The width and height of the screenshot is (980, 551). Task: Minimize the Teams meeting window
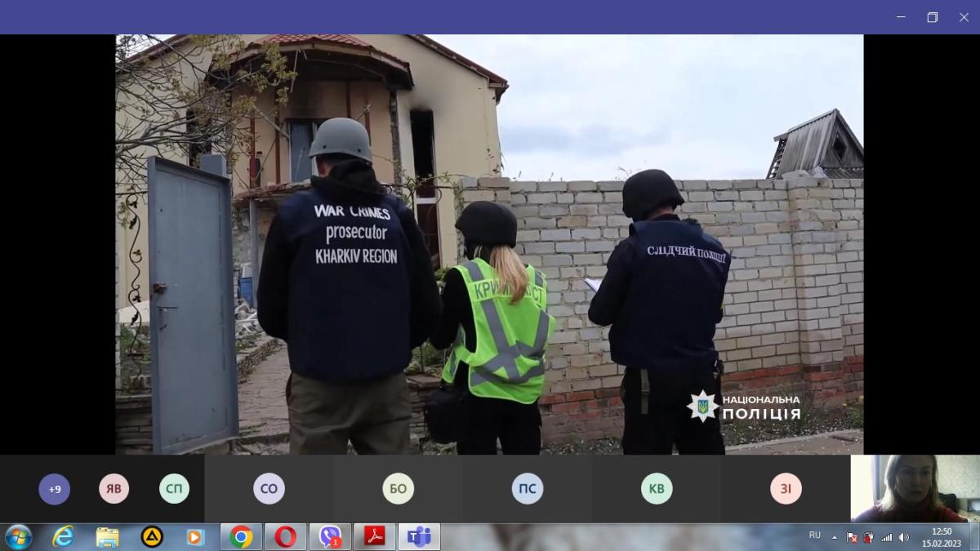click(901, 17)
